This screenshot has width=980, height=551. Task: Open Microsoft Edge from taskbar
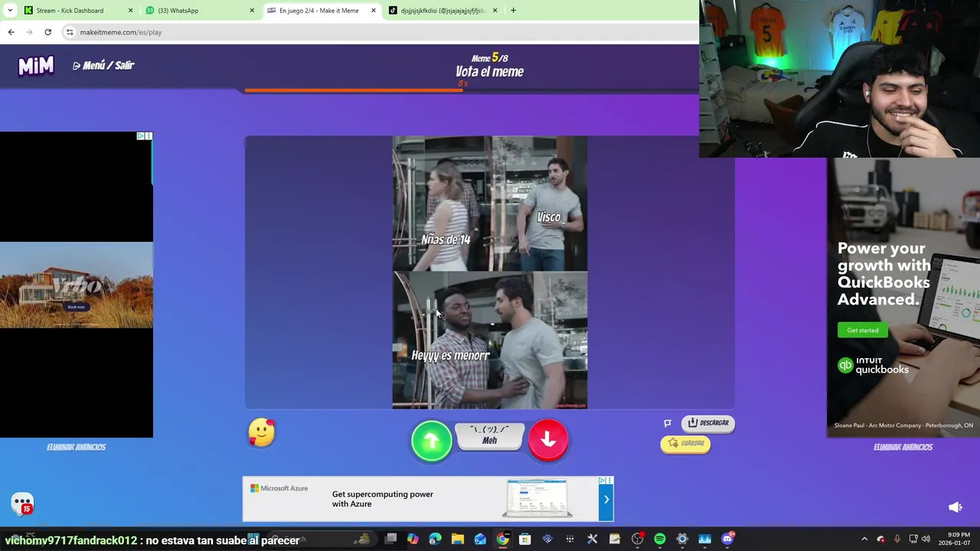pyautogui.click(x=435, y=540)
